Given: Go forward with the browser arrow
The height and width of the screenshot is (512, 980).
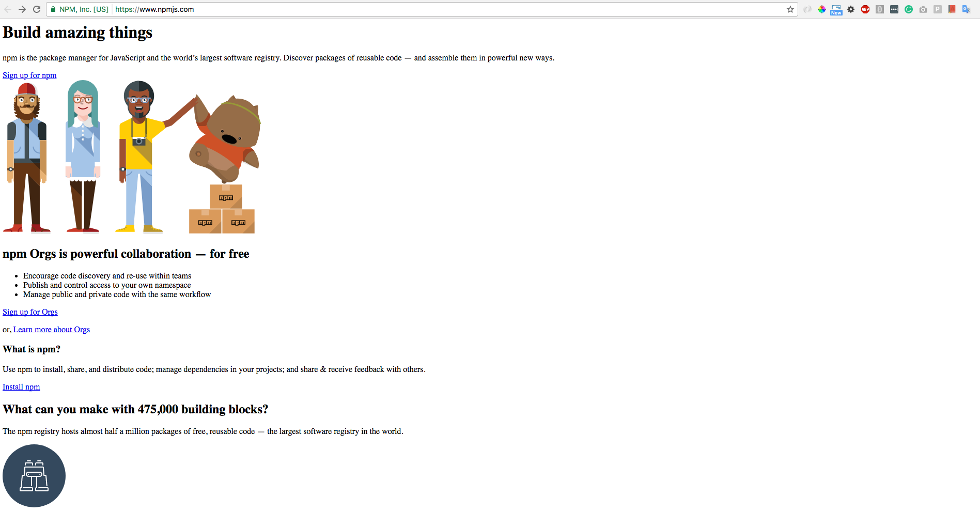Looking at the screenshot, I should click(22, 9).
